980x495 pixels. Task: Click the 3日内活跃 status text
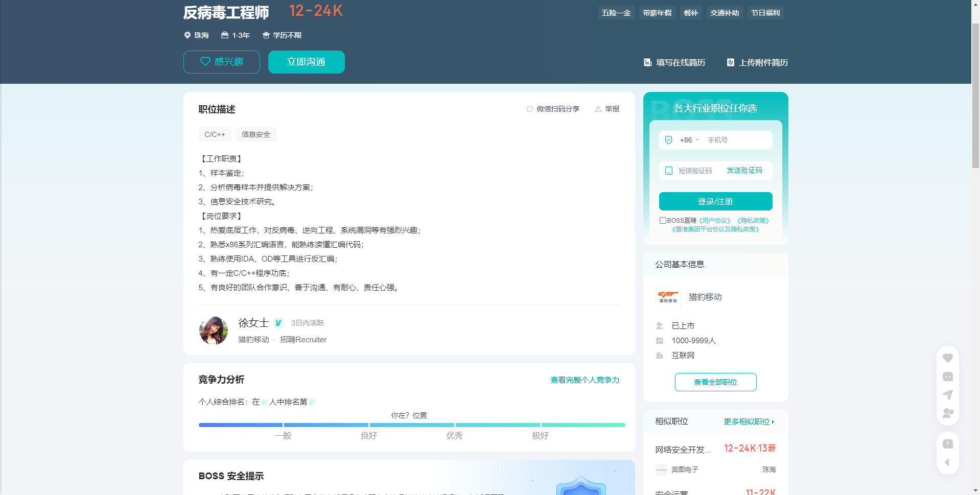click(308, 323)
